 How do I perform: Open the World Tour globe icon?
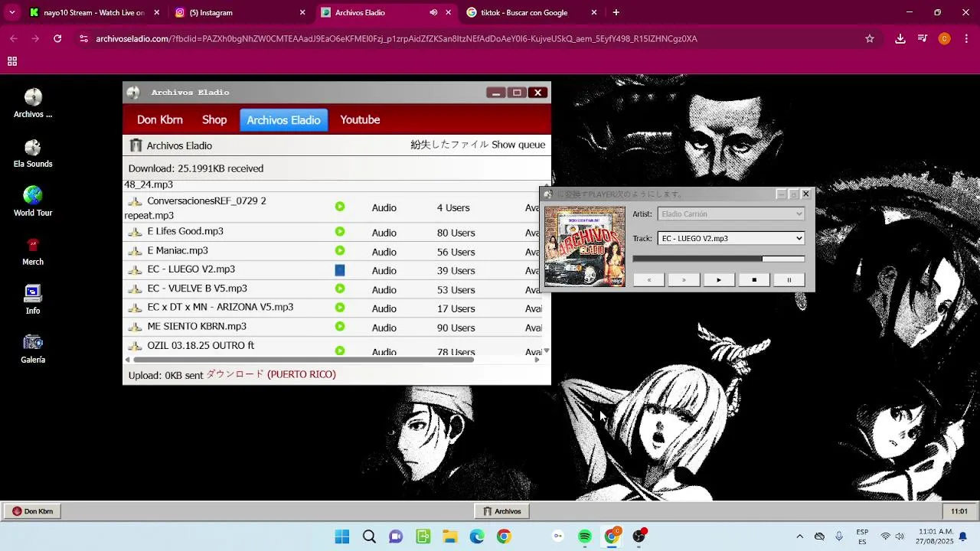(x=33, y=201)
